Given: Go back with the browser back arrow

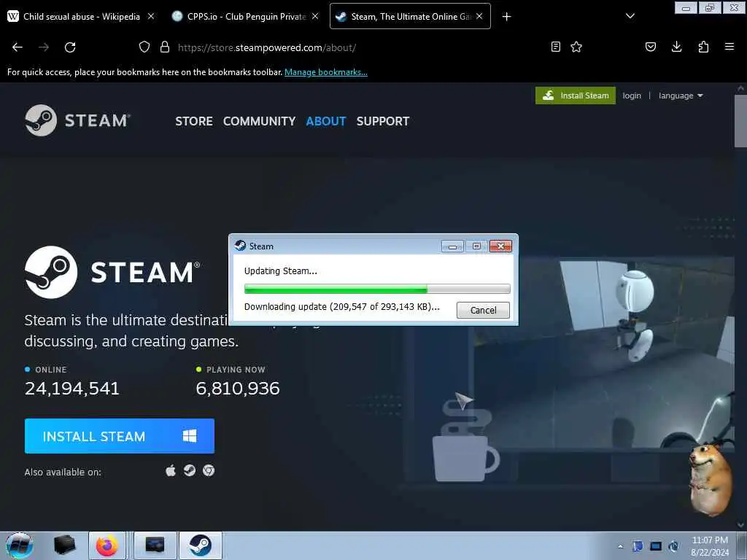Looking at the screenshot, I should pyautogui.click(x=18, y=47).
